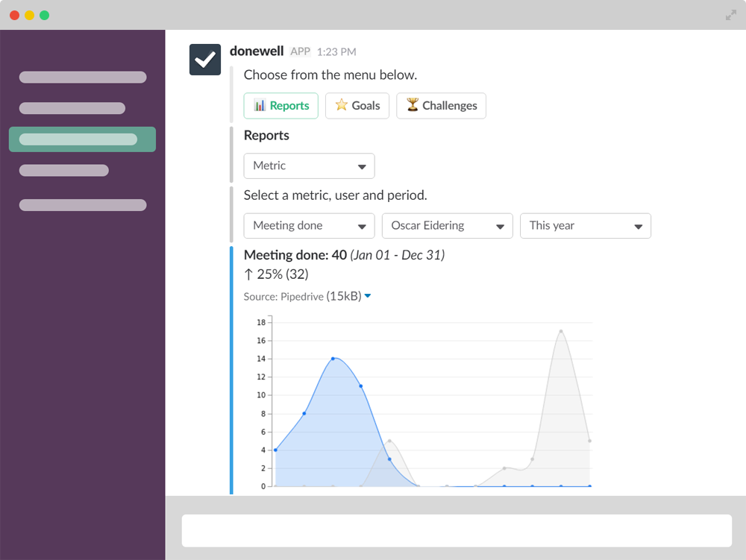Click the star icon on Goals
This screenshot has height=560, width=746.
pos(341,106)
